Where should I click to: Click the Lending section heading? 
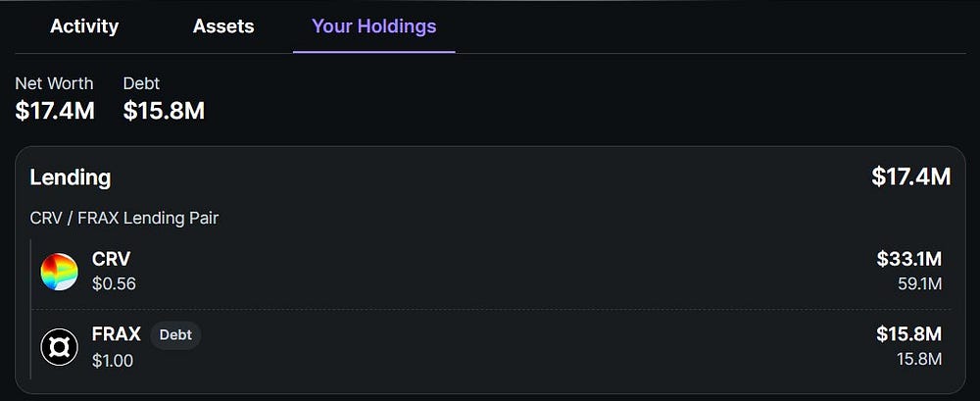71,177
